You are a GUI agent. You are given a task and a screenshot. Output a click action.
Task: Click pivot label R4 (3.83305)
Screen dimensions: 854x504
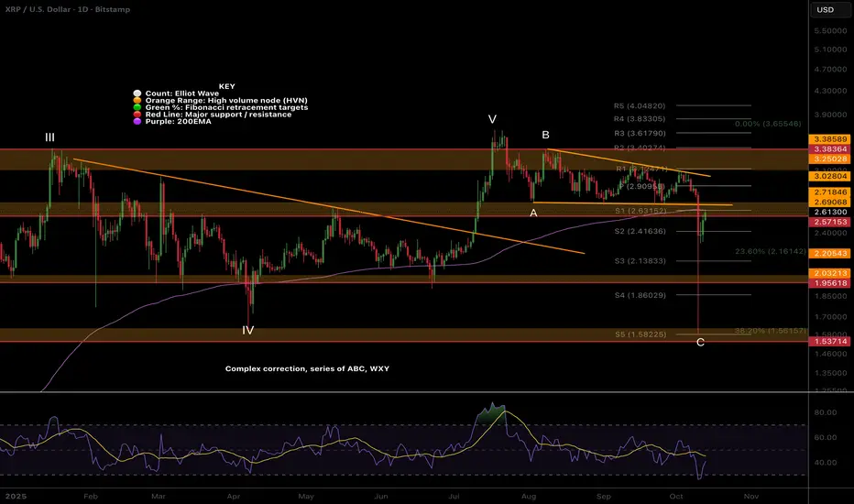click(x=640, y=119)
